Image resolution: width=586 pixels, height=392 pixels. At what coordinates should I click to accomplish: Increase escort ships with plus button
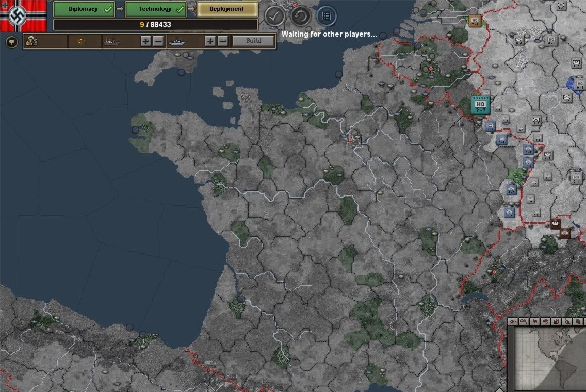coord(210,41)
